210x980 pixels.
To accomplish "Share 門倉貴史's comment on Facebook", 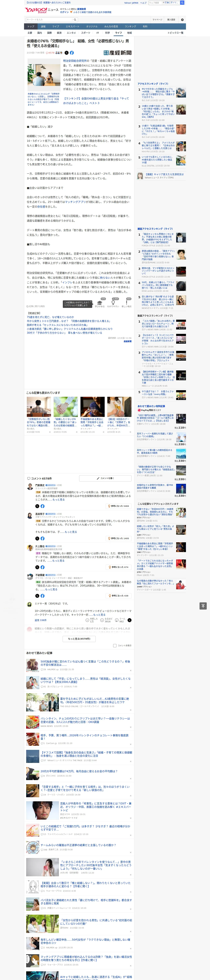I will 42,506.
